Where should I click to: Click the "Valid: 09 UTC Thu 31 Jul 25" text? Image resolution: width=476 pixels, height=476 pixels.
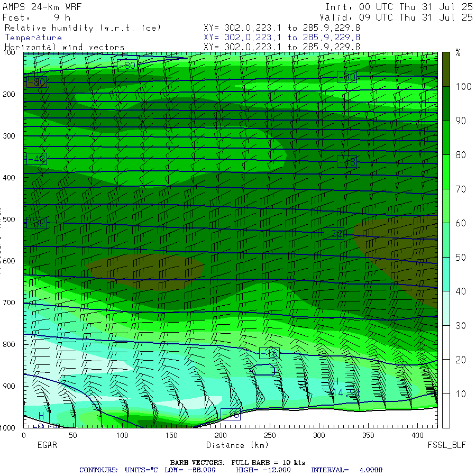[x=396, y=17]
